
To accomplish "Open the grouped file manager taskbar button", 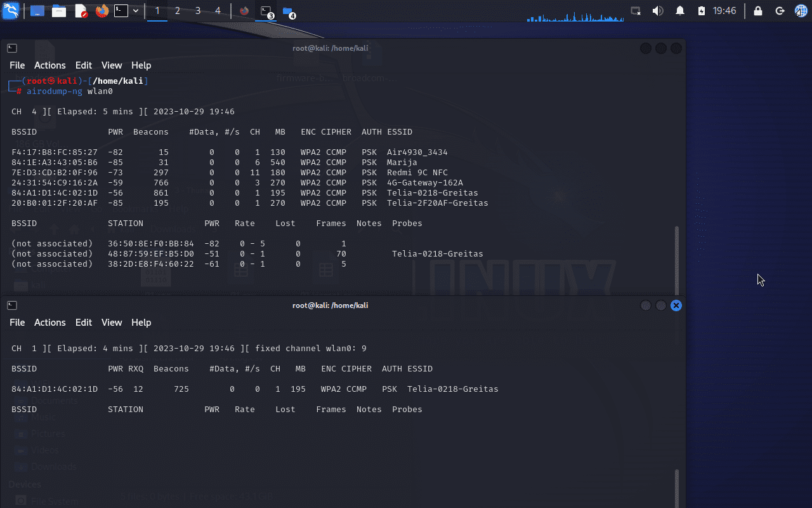I will [289, 11].
